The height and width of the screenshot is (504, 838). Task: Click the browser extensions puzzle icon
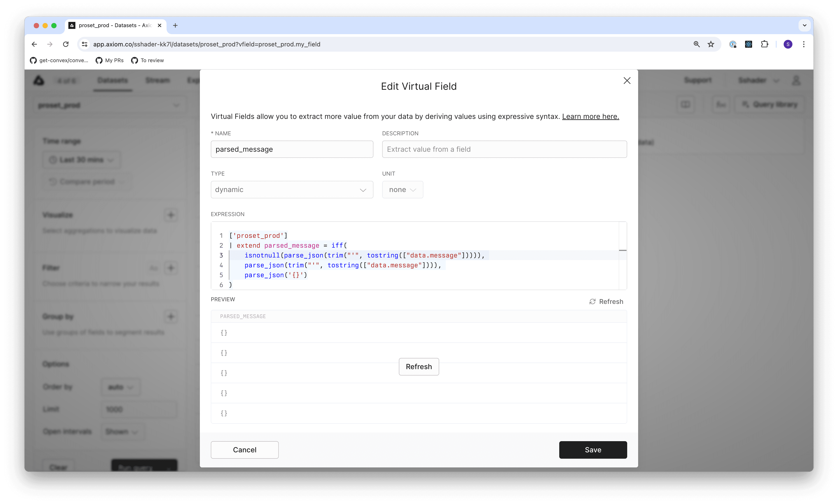click(765, 44)
